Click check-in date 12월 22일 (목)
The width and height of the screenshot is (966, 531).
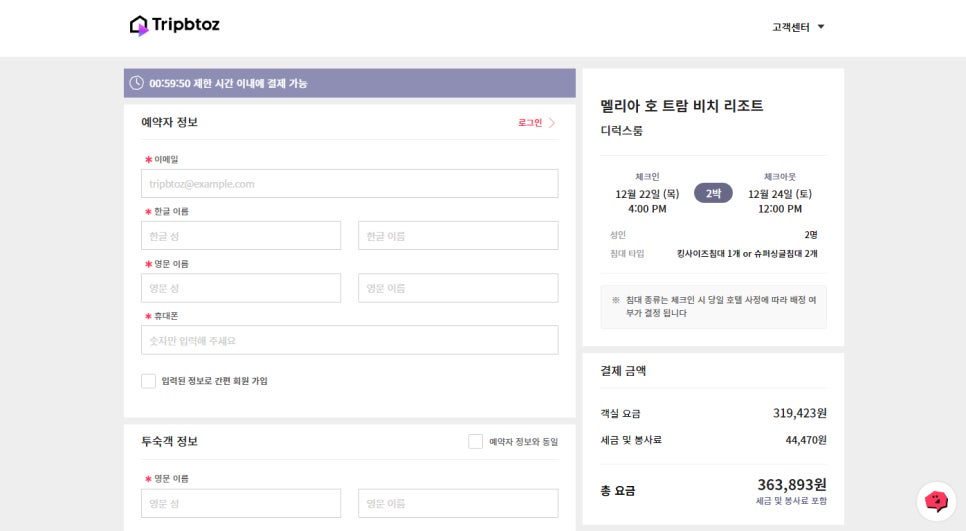coord(647,194)
